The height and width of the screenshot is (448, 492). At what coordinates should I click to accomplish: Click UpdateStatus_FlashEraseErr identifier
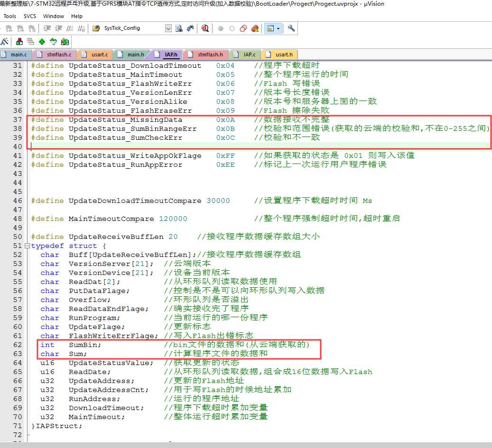click(x=130, y=110)
